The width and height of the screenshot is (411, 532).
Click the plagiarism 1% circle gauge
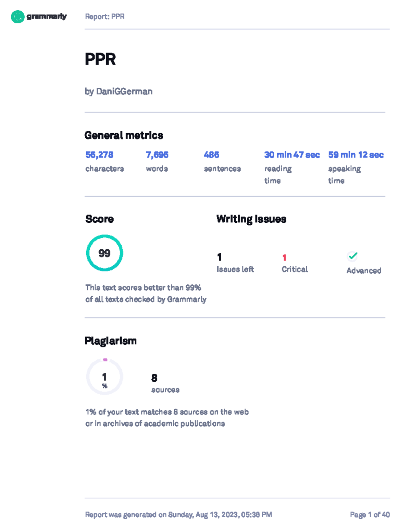coord(104,377)
